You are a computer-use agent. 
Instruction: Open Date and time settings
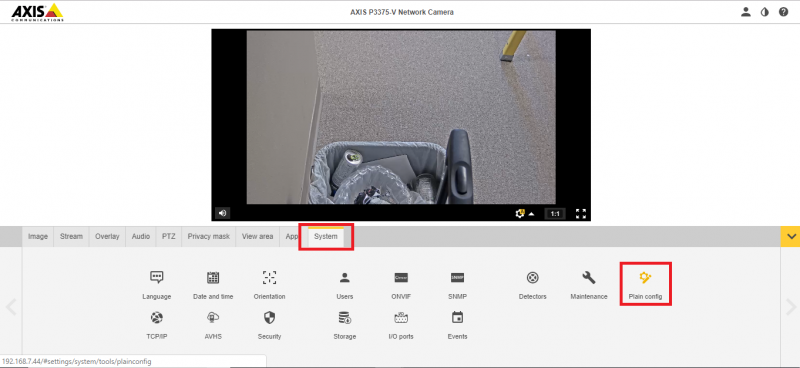[x=213, y=278]
